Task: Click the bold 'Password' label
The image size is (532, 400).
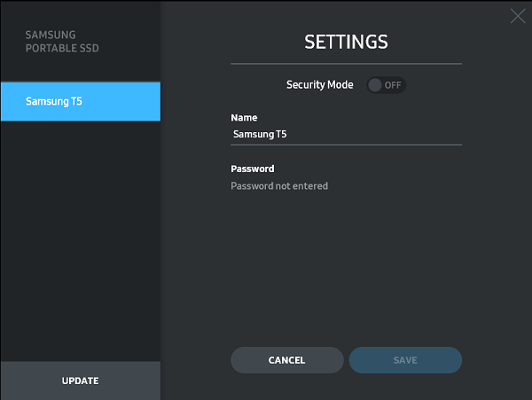Action: [x=253, y=169]
